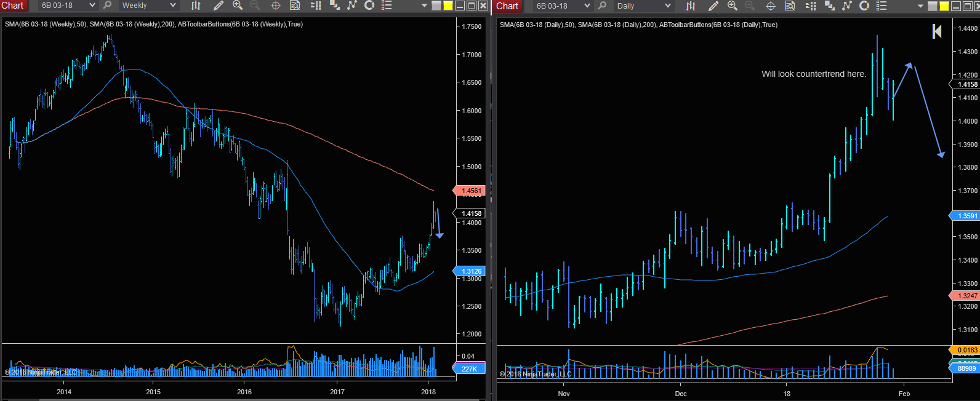Click the Dec label on Daily time axis
This screenshot has height=401, width=980.
pos(681,394)
